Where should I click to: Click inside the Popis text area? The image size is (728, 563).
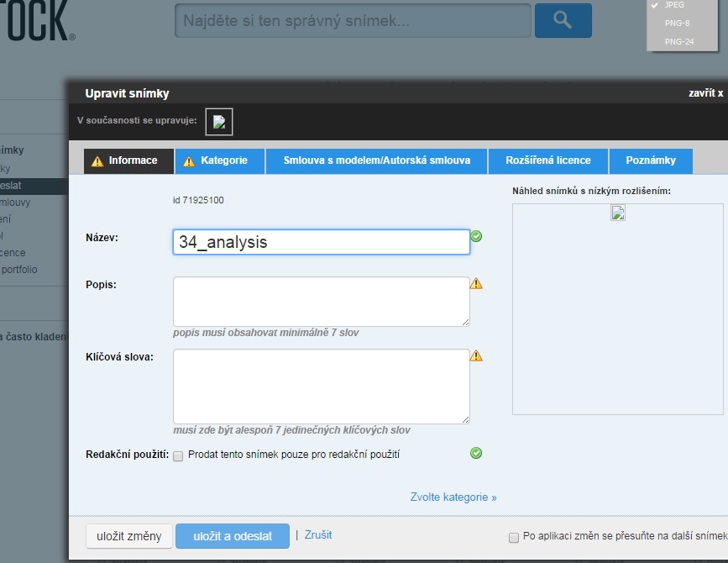point(322,302)
